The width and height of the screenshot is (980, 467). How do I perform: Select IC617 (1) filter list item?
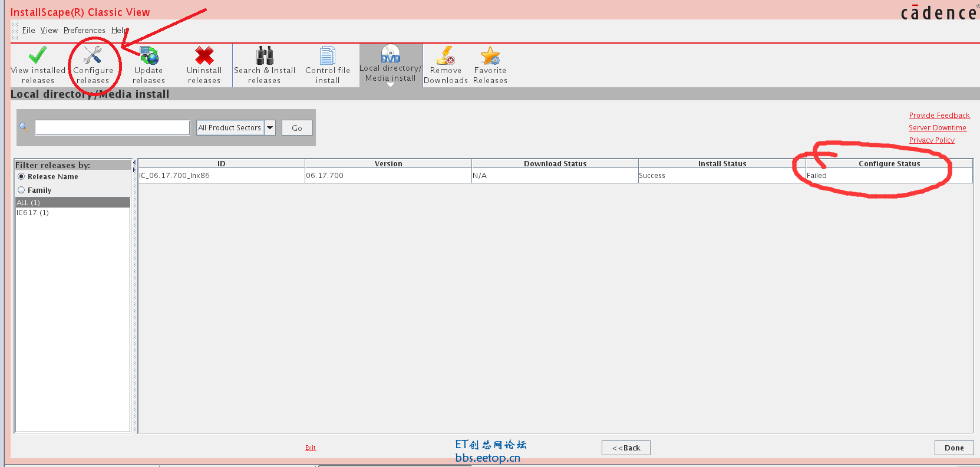(72, 213)
